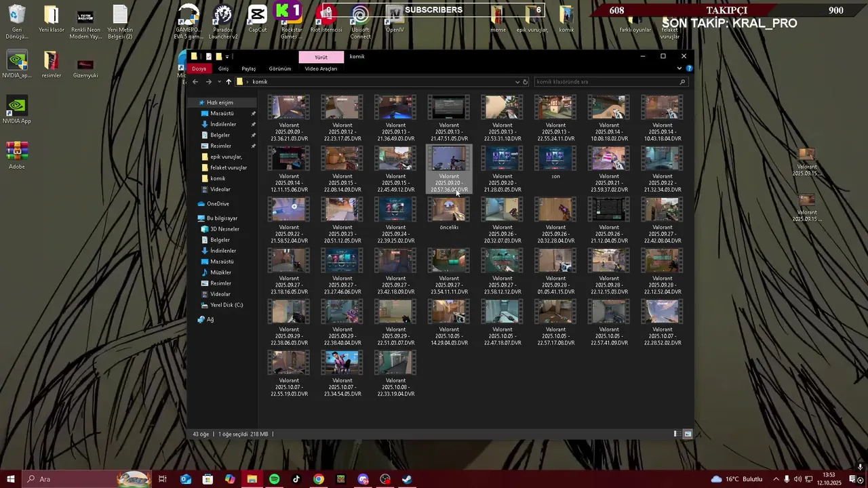
Task: Select the video thumbnail named son
Action: 555,163
